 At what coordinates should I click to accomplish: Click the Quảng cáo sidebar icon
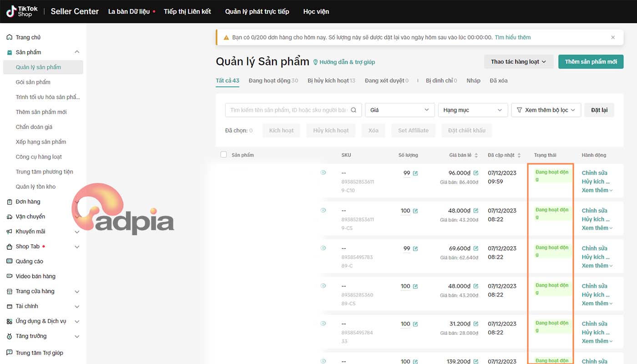coord(10,261)
